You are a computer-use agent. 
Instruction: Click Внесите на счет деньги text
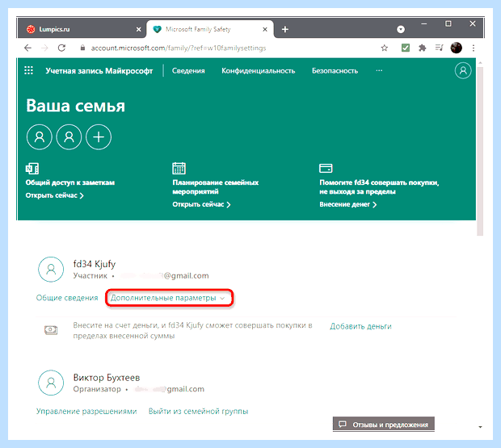coord(192,330)
